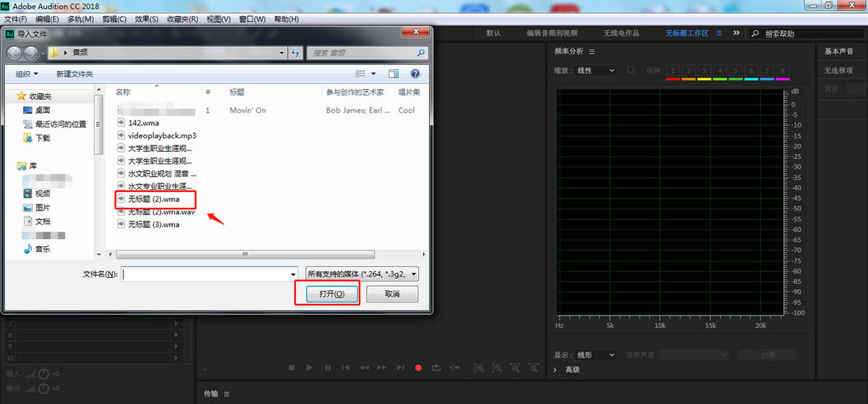The height and width of the screenshot is (404, 868).
Task: Open the 文件(F) menu
Action: (x=16, y=19)
